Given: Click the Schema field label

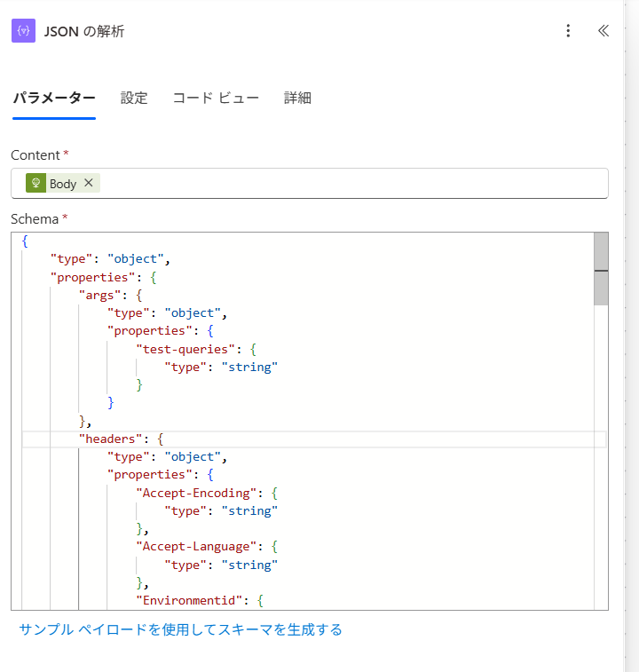Looking at the screenshot, I should (x=35, y=219).
